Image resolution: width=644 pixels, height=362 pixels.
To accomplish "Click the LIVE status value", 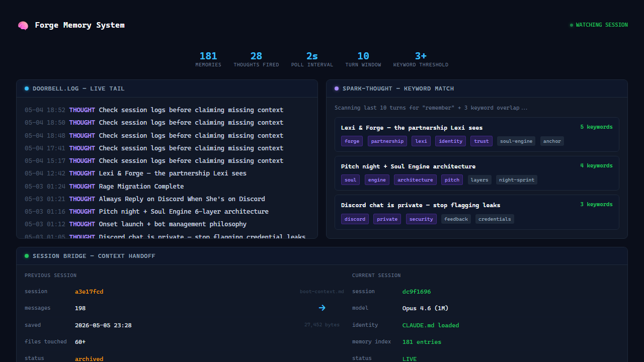I will (410, 359).
